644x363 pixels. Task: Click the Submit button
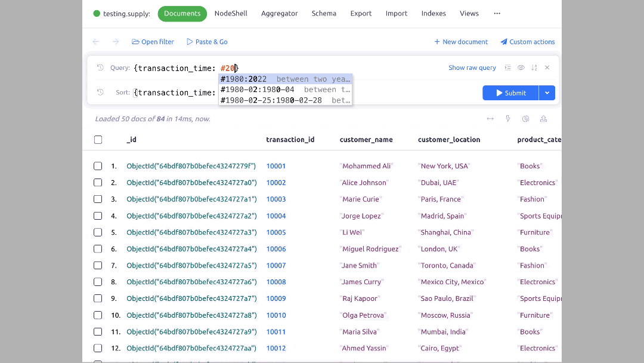[x=510, y=93]
